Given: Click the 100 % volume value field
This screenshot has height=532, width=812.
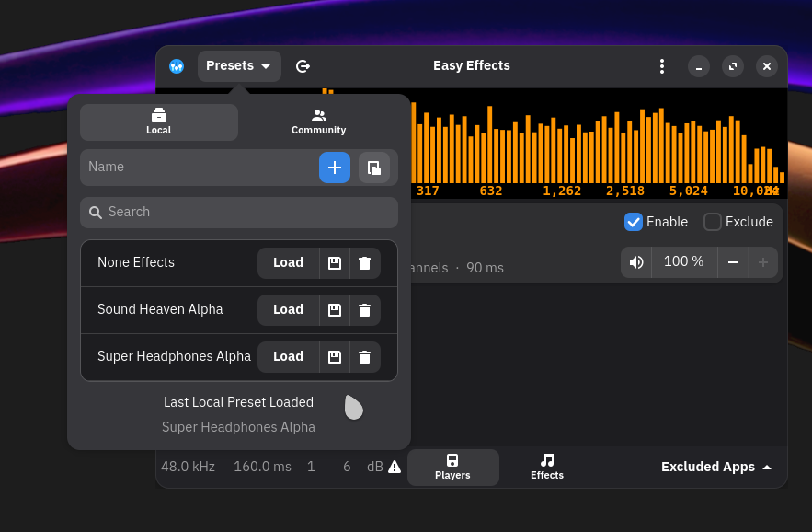Looking at the screenshot, I should [684, 262].
